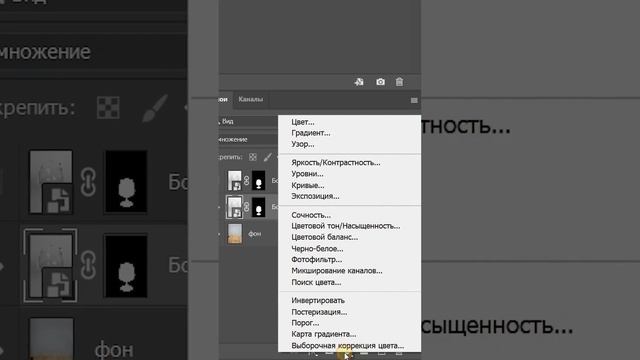
Task: Click the фон layer thumbnail
Action: 235,233
